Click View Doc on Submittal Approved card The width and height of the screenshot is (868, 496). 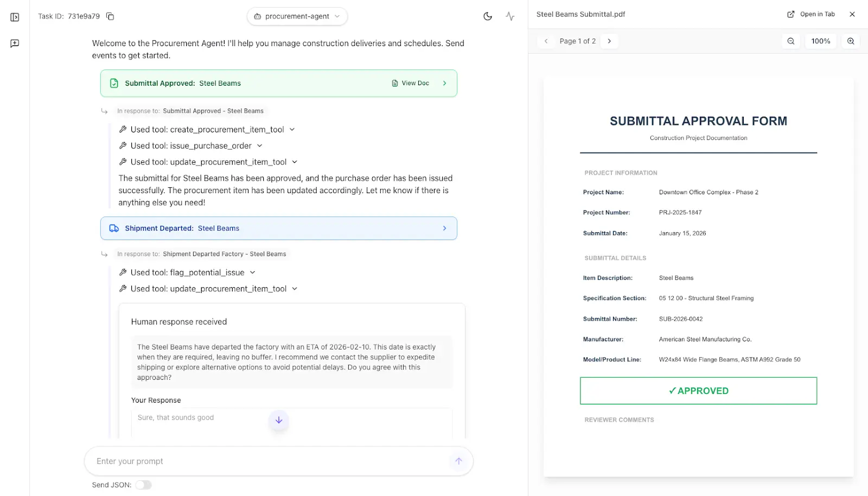[x=411, y=84]
